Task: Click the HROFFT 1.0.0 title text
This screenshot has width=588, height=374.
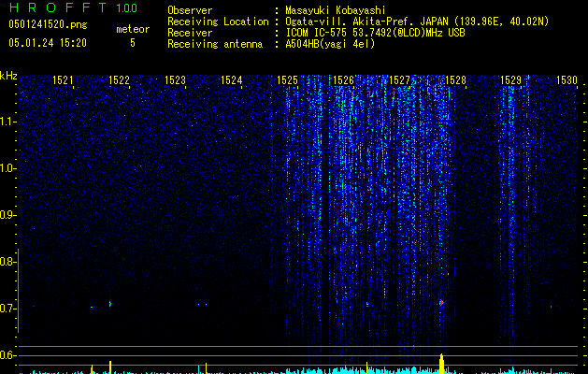Action: coord(73,7)
